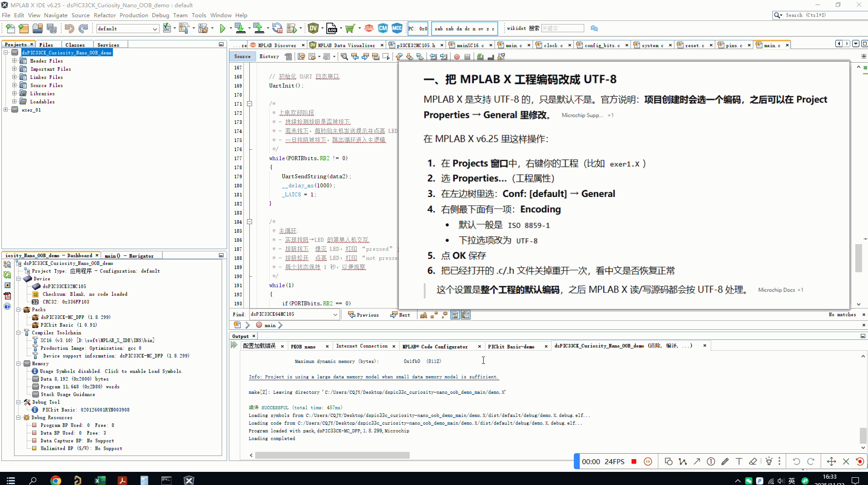Stop the screen recording
This screenshot has width=868, height=485.
click(x=634, y=461)
